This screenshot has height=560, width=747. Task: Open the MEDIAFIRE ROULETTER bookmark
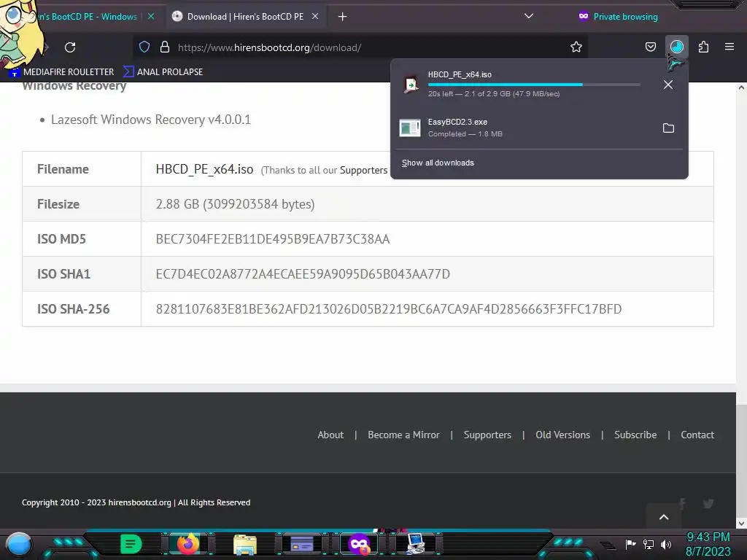click(x=62, y=72)
